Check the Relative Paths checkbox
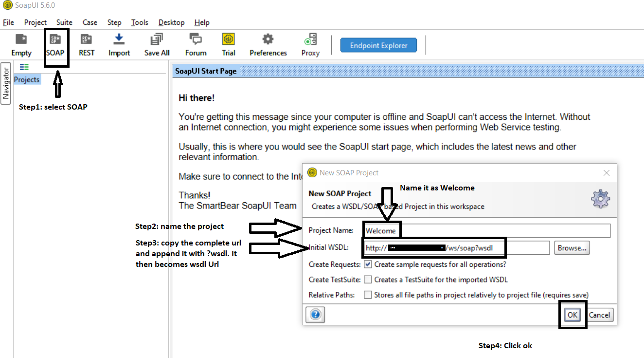 (368, 295)
